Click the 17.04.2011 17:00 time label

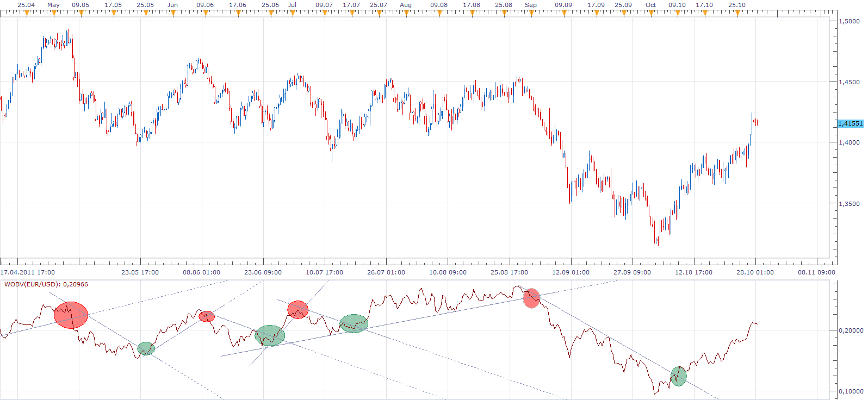28,272
